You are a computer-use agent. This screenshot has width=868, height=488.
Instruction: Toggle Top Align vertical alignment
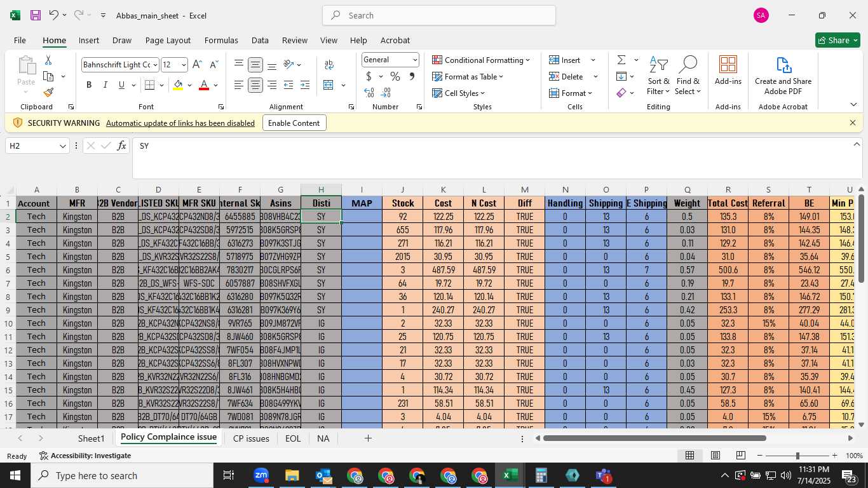click(x=238, y=65)
